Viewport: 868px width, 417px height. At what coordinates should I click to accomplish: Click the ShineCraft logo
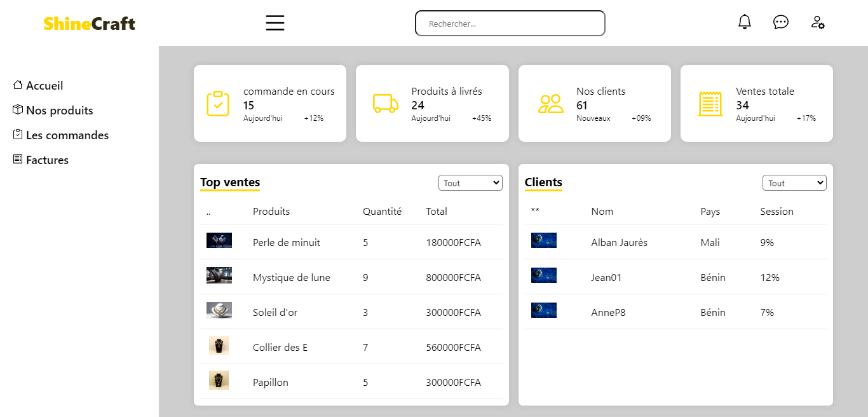point(90,24)
